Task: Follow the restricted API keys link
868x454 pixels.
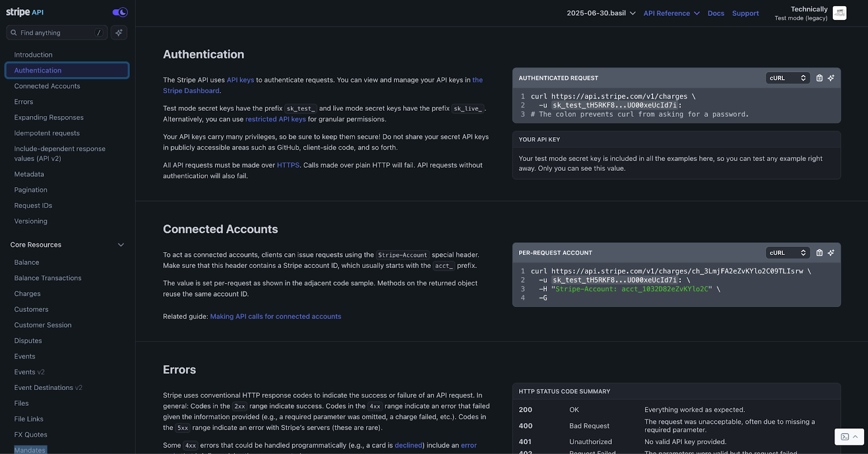Action: point(276,119)
